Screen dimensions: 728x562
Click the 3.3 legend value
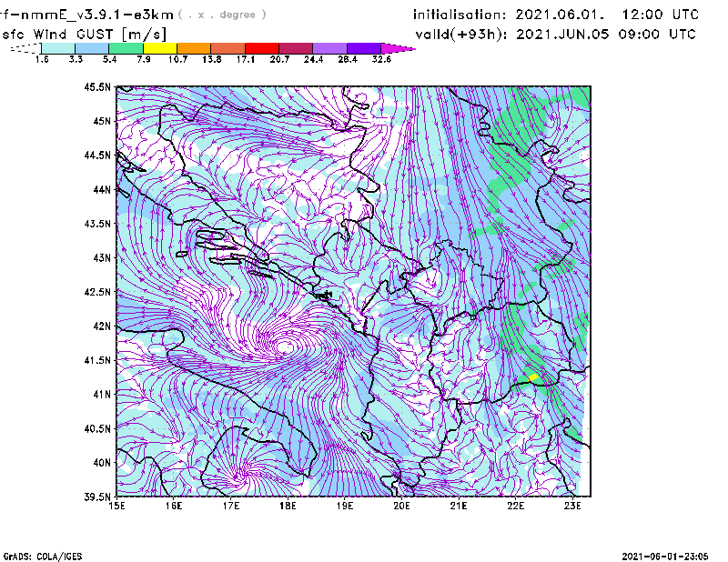(76, 59)
